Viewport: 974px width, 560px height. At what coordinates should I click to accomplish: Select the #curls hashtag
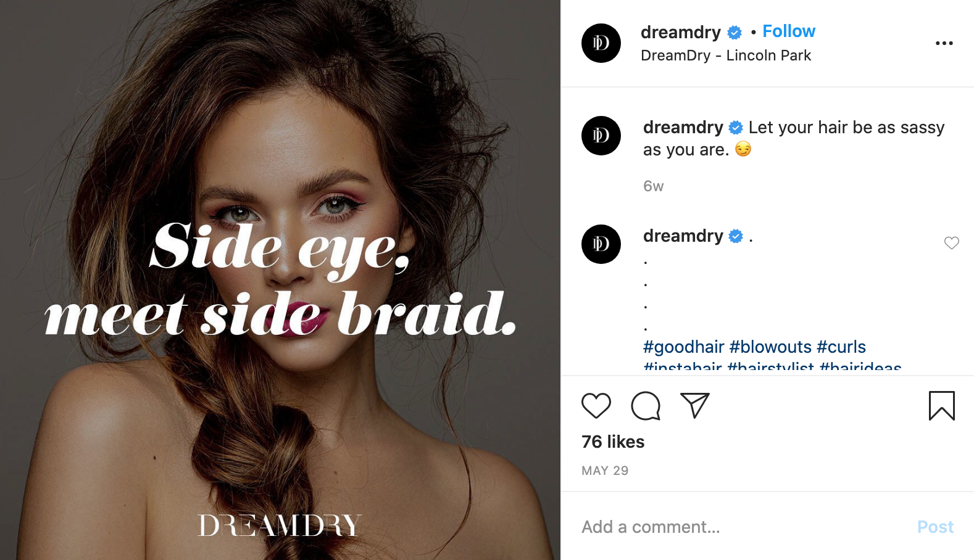pos(841,347)
